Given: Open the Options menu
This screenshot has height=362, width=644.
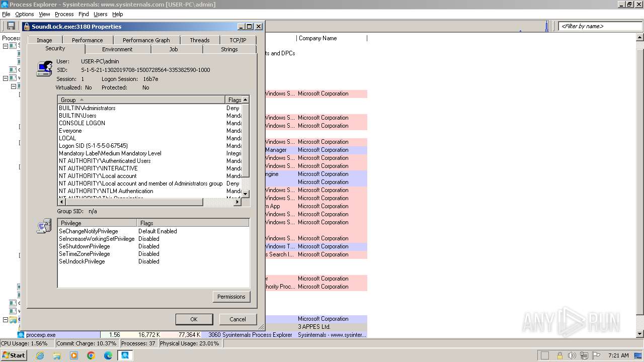Looking at the screenshot, I should [x=25, y=14].
